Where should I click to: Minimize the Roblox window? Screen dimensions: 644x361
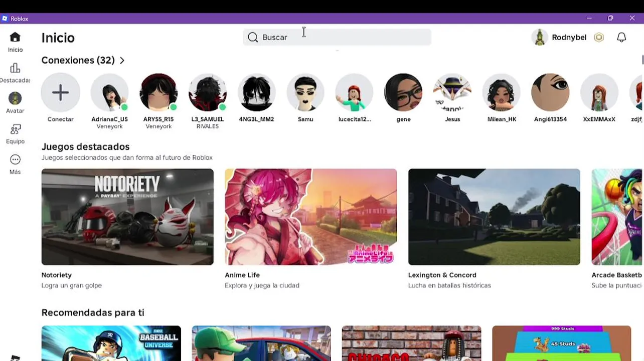(589, 18)
